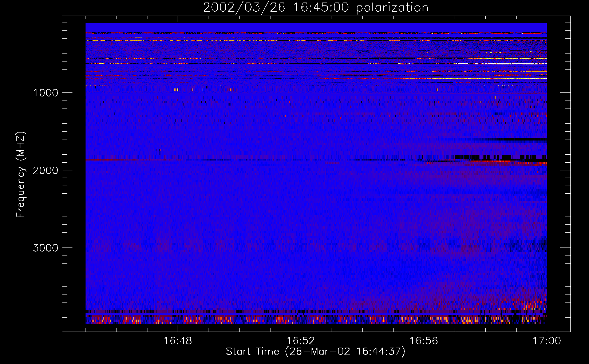Click the 16:52 time axis label
The image size is (589, 364).
point(301,341)
